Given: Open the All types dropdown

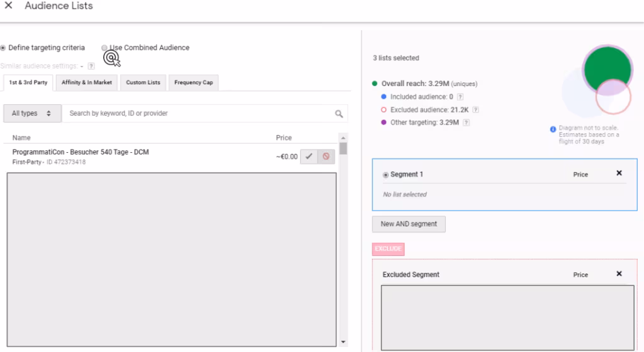Looking at the screenshot, I should [x=32, y=114].
